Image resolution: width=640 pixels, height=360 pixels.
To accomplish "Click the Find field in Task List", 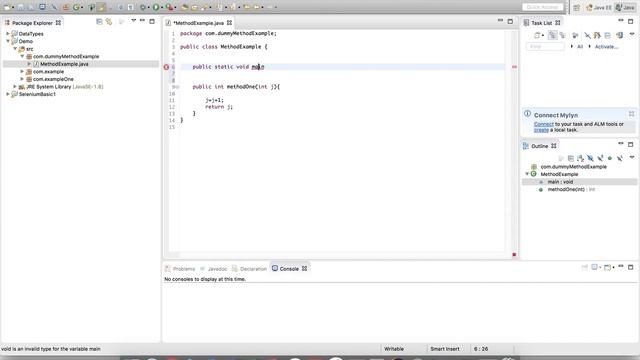I will (x=545, y=47).
